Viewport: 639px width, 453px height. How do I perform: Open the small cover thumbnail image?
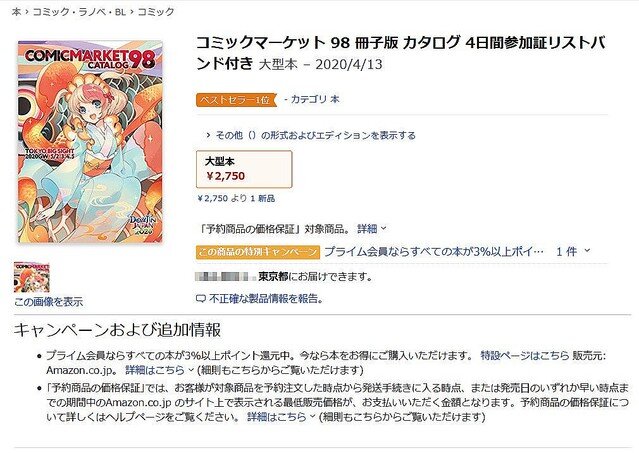click(32, 277)
